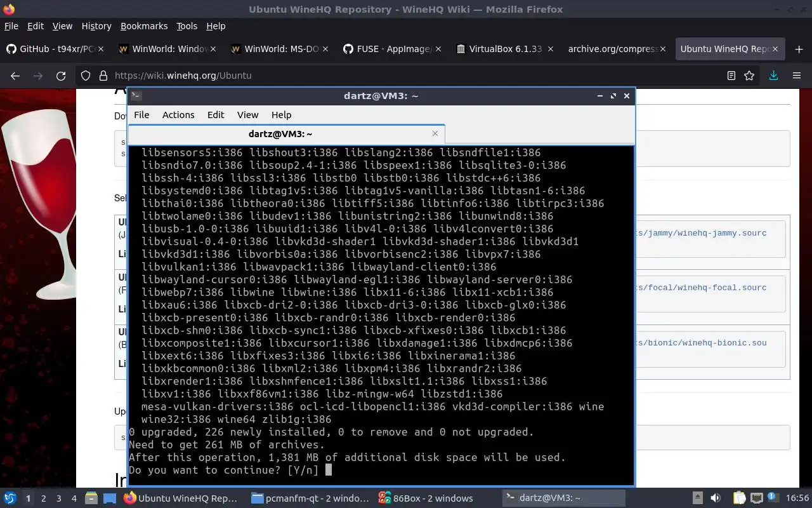The height and width of the screenshot is (508, 812).
Task: Open a new Firefox tab with the plus button
Action: click(799, 49)
